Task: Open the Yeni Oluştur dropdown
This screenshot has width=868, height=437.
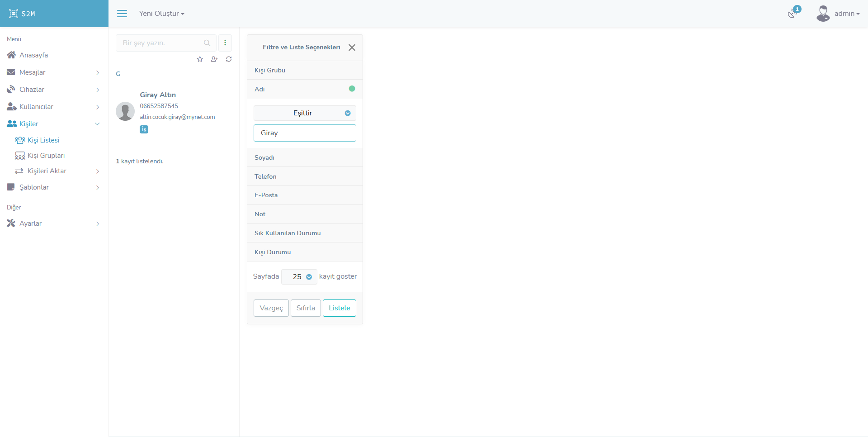Action: tap(161, 14)
